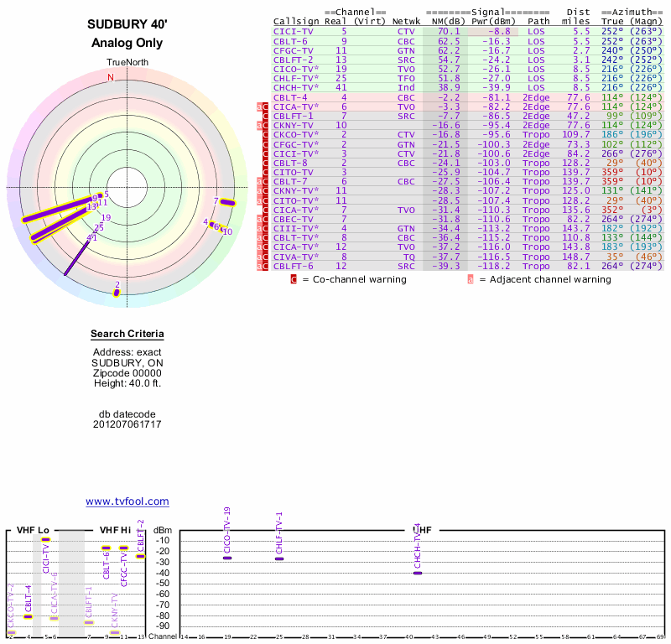Click the TrueNorth label above radar

(127, 63)
